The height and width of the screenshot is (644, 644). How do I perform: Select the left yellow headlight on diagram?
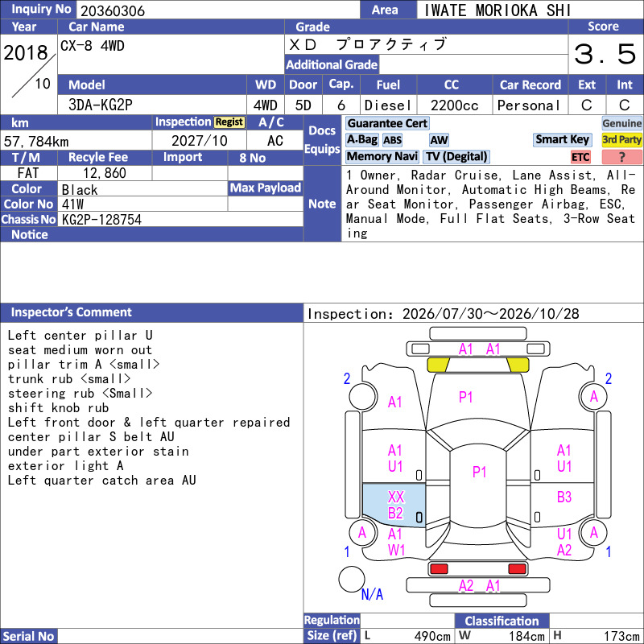pos(438,365)
